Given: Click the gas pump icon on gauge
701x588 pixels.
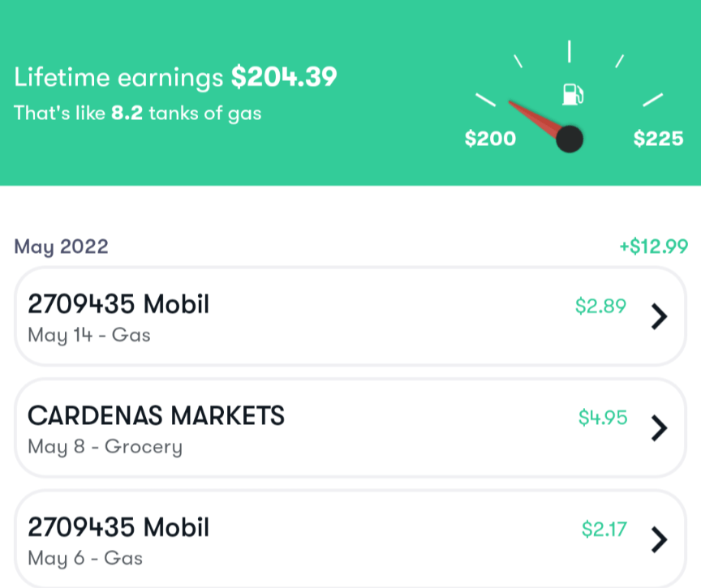Looking at the screenshot, I should point(572,94).
